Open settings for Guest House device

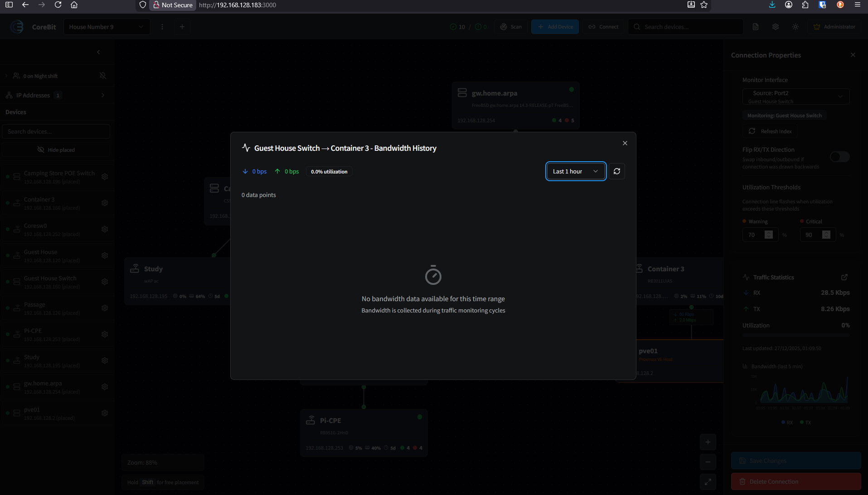pos(105,255)
